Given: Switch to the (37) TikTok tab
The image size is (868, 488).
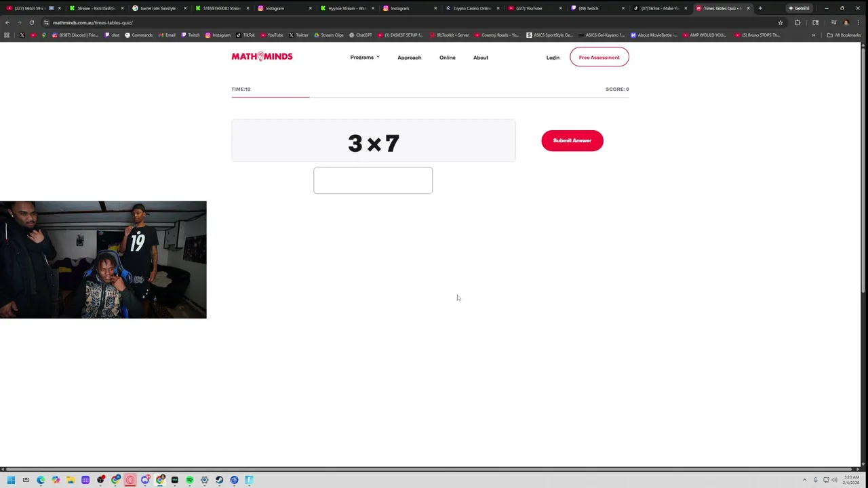Looking at the screenshot, I should click(x=659, y=8).
